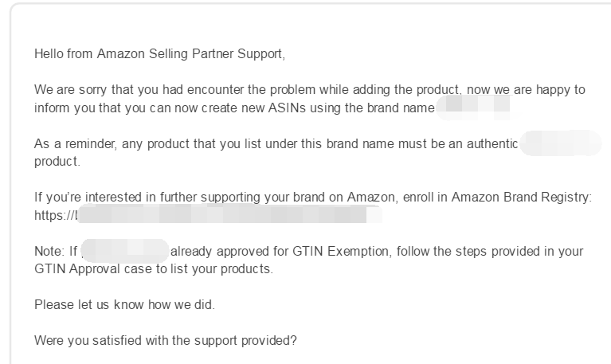Viewport: 611px width, 364px height.
Task: Click the words "list your products."
Action: 221,269
